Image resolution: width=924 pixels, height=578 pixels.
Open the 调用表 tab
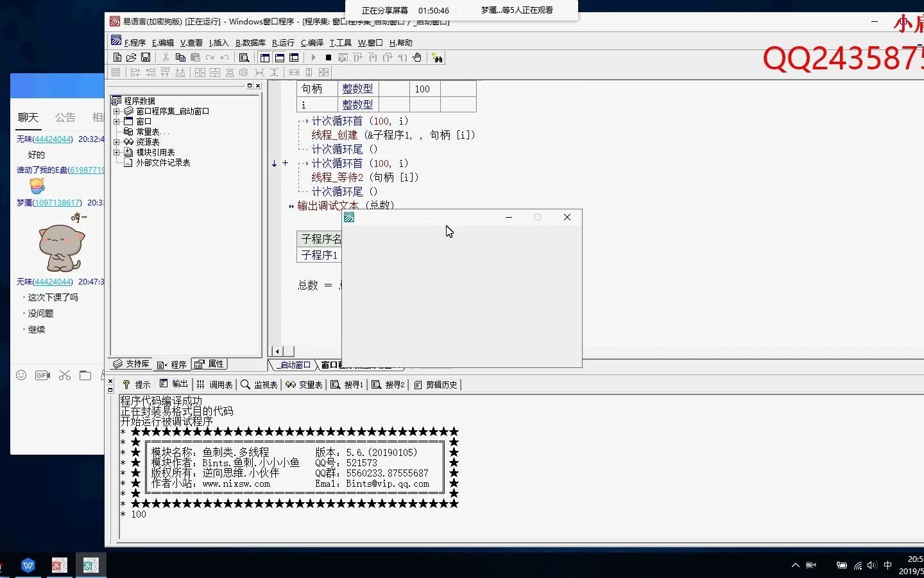click(214, 385)
